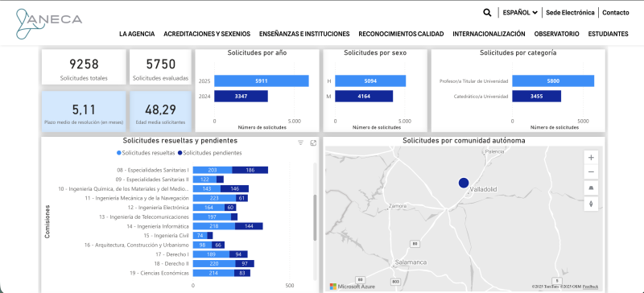Image resolution: width=644 pixels, height=293 pixels.
Task: Open the ESPAÑOL language dropdown
Action: click(520, 13)
